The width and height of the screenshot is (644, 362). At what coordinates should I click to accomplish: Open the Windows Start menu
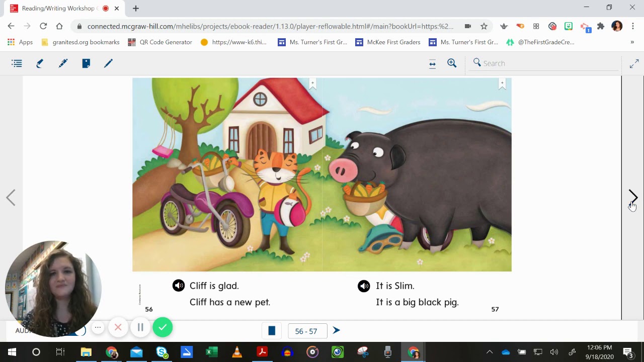(x=12, y=352)
